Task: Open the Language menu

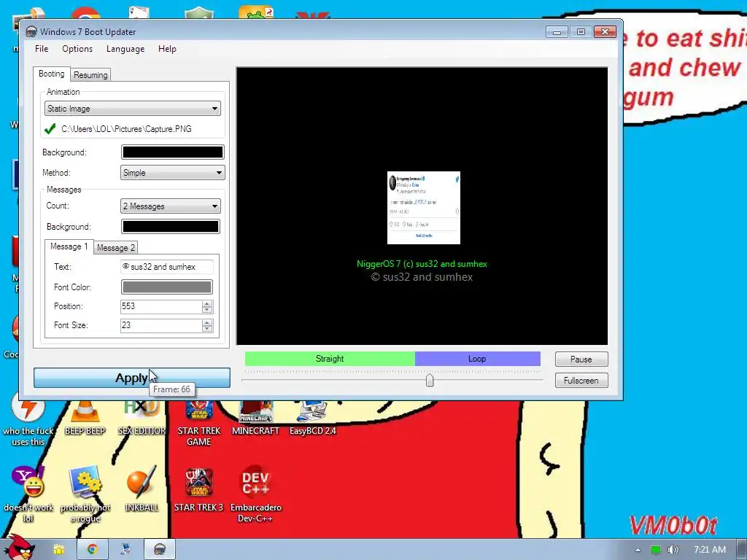Action: point(125,49)
